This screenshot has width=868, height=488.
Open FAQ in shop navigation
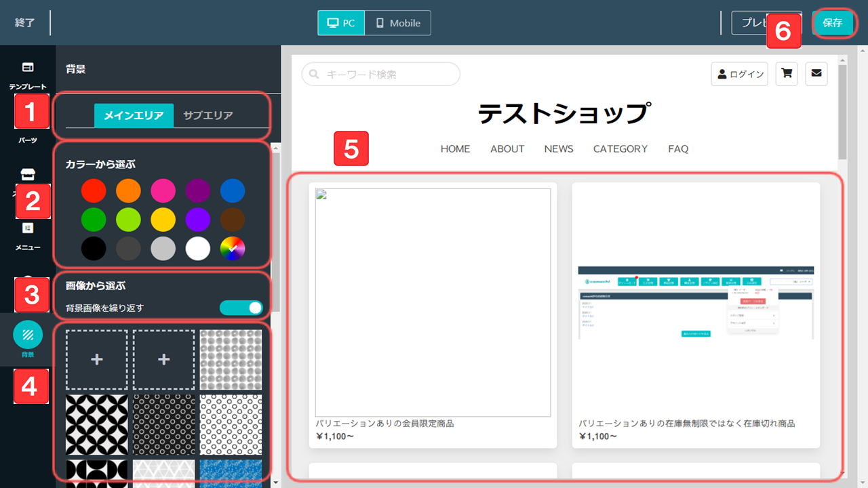point(678,149)
